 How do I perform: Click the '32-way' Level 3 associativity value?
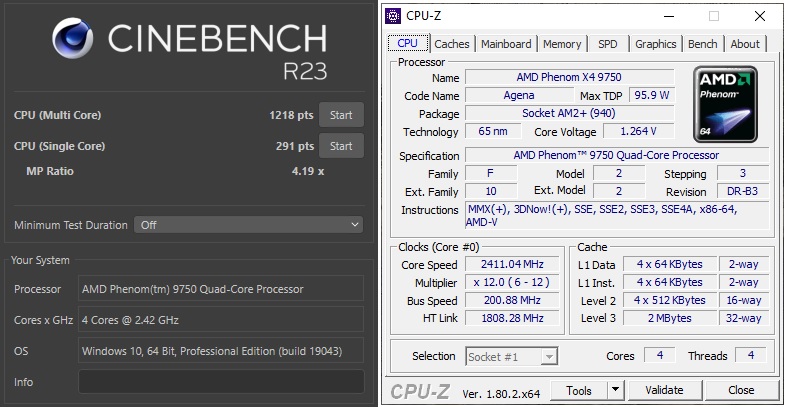click(743, 318)
